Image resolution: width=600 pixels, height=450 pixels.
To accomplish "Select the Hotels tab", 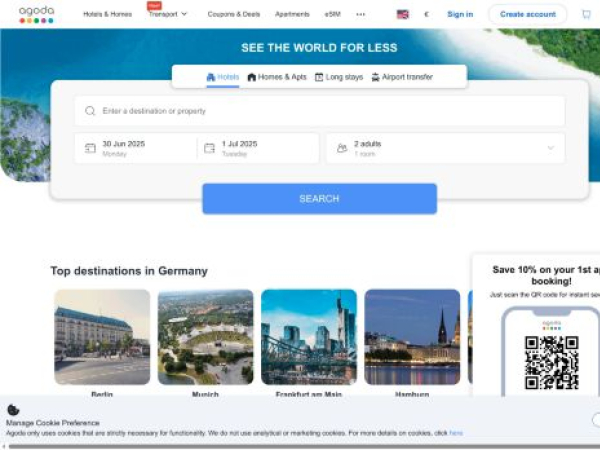I will coord(223,77).
